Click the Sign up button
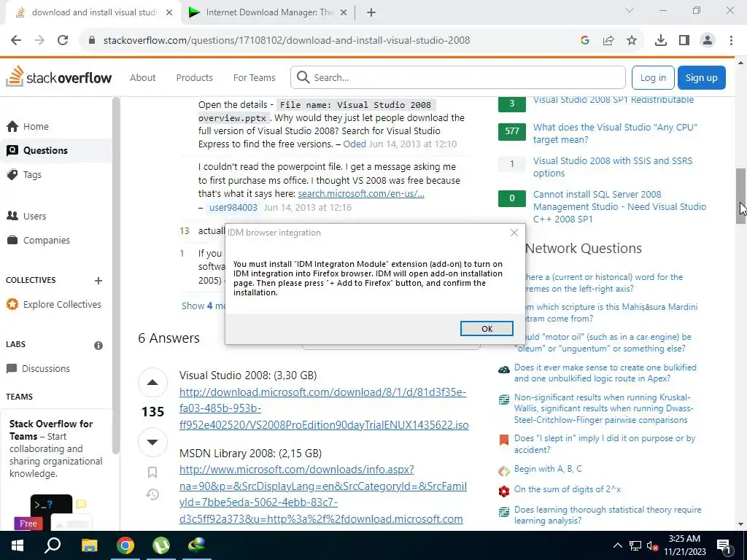This screenshot has width=747, height=560. point(701,77)
